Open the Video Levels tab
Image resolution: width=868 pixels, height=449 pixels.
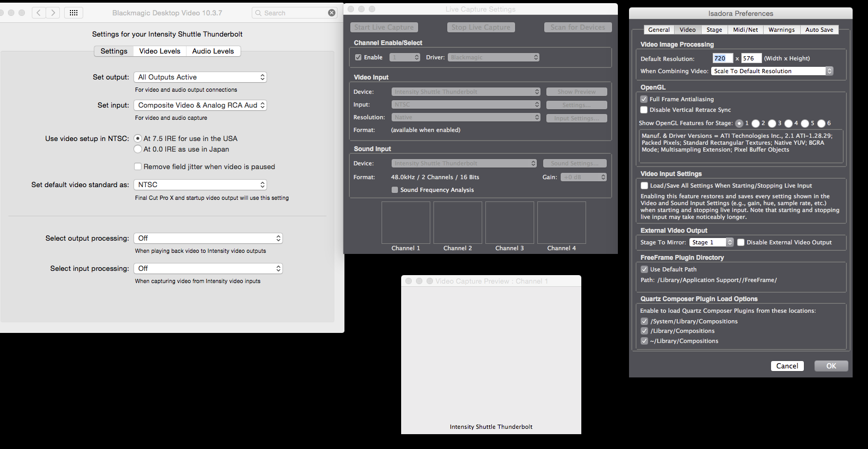(x=160, y=51)
